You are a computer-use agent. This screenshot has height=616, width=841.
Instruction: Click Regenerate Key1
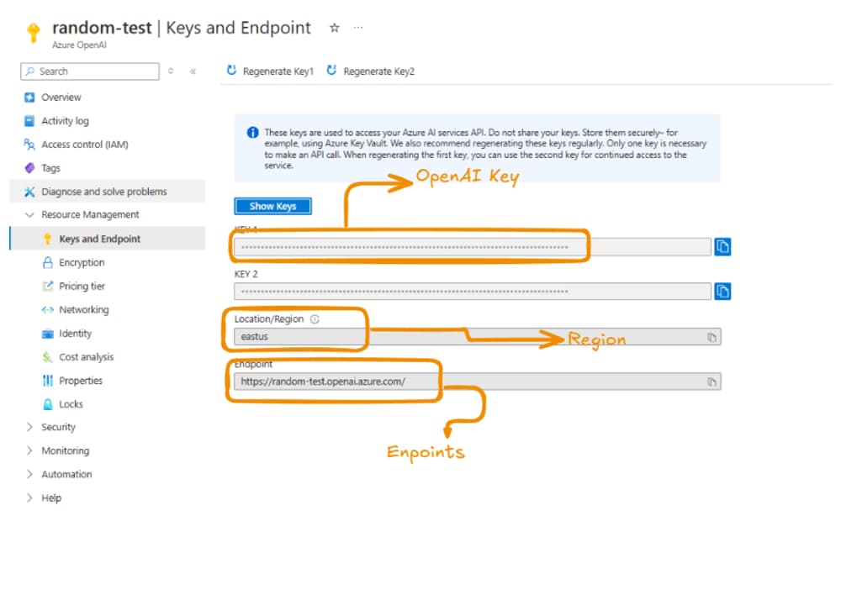270,71
